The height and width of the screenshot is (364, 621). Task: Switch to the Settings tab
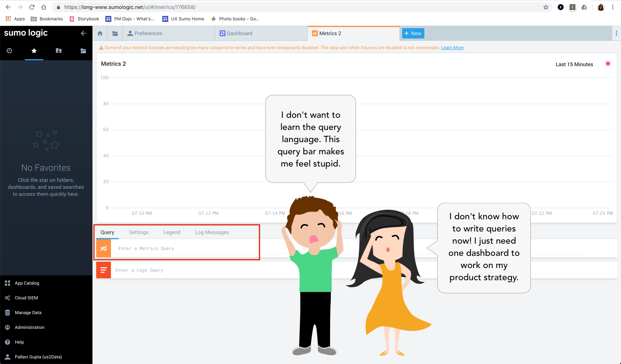pyautogui.click(x=139, y=232)
